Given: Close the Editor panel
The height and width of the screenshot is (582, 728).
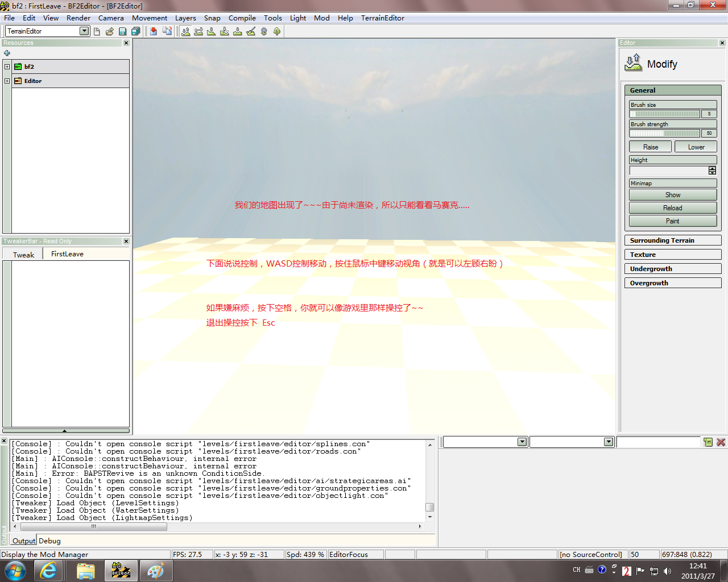Looking at the screenshot, I should (x=722, y=43).
